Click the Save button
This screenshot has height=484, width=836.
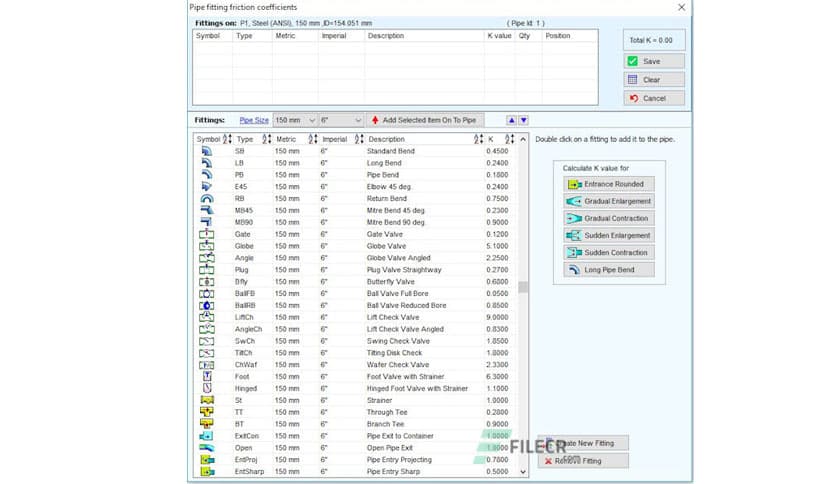coord(654,61)
